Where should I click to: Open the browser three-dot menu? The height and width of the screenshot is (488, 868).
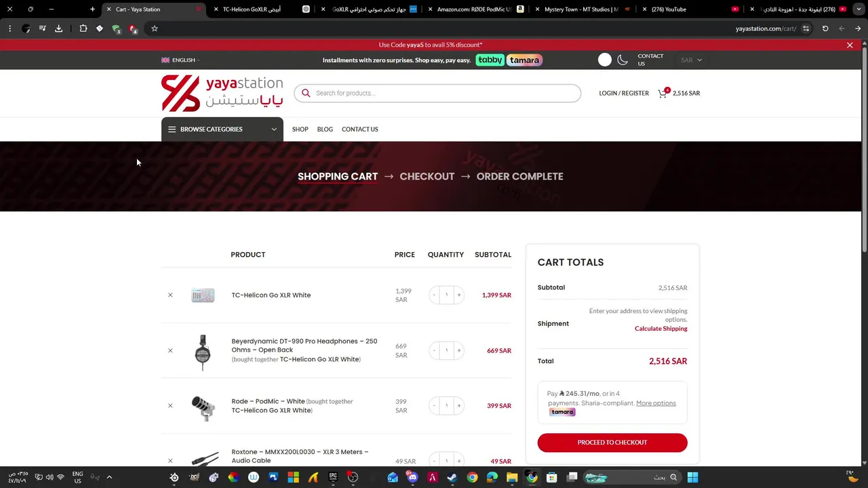(x=9, y=28)
